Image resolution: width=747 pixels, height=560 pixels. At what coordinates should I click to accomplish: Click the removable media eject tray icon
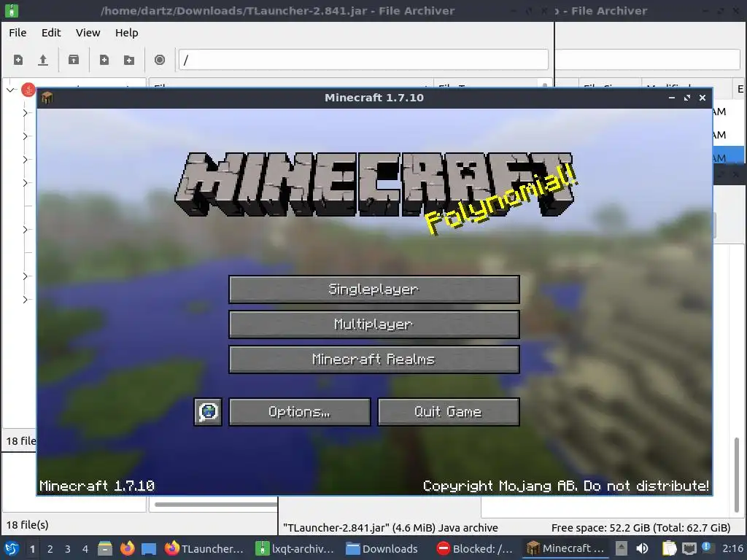pyautogui.click(x=622, y=548)
